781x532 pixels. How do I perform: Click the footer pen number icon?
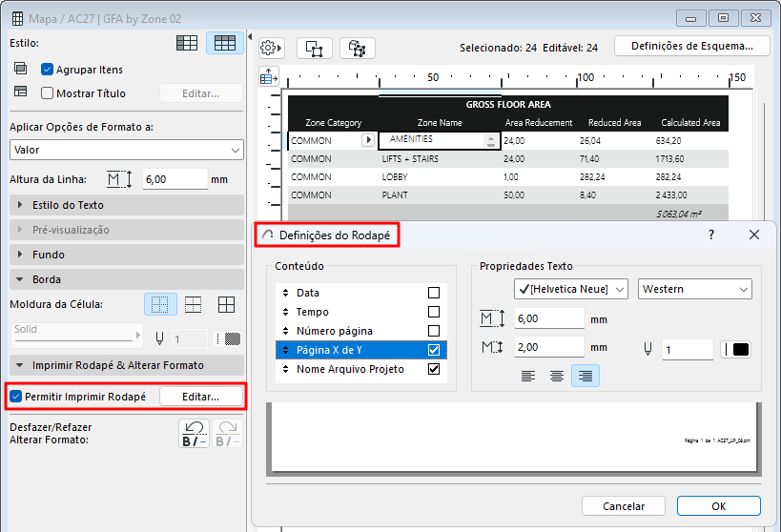click(647, 349)
